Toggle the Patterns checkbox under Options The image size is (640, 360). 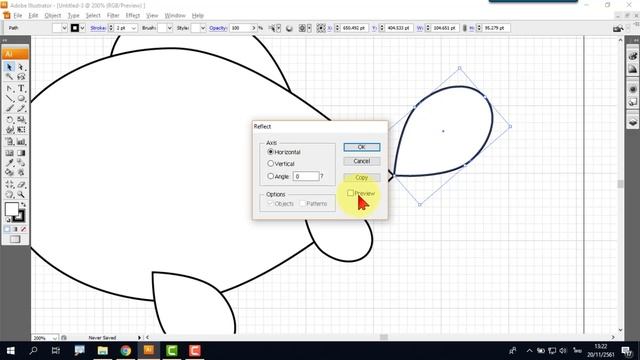[302, 203]
